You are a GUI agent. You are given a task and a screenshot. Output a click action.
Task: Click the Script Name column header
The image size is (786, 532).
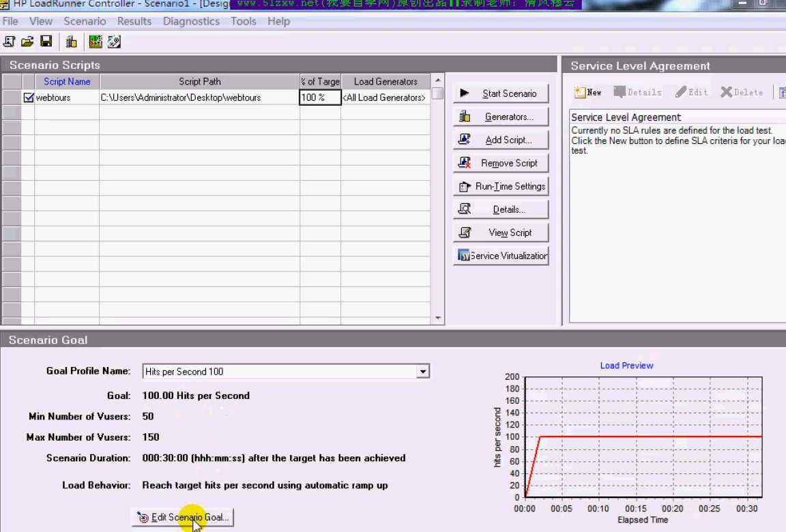pyautogui.click(x=67, y=82)
